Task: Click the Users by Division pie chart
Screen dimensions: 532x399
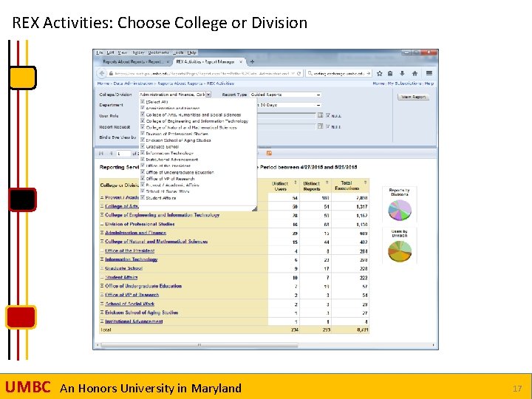Action: tap(400, 251)
